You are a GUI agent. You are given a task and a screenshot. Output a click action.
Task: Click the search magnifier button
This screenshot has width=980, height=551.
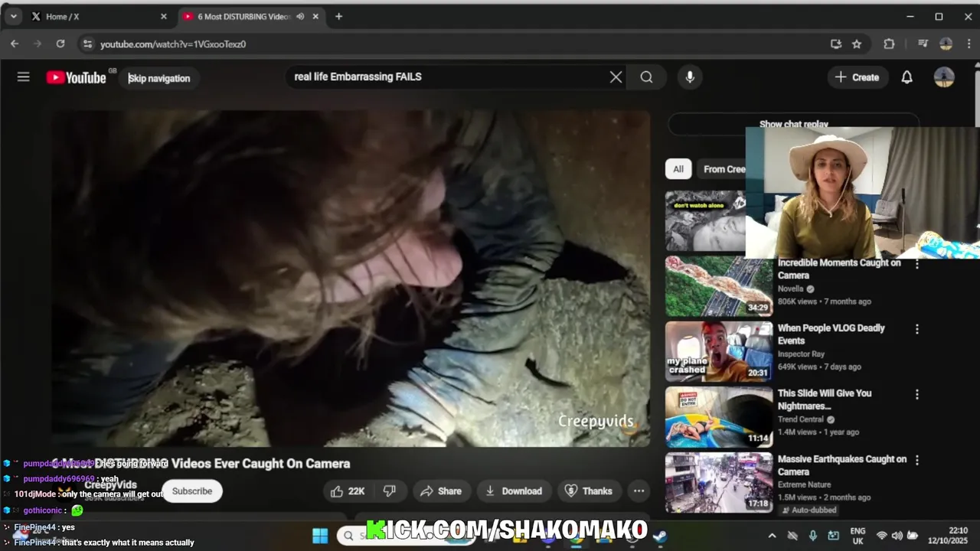(647, 77)
